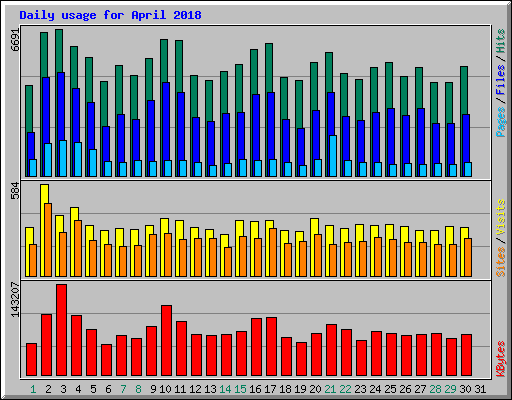Click day 19 on the x-axis
512x400 pixels.
pos(300,389)
